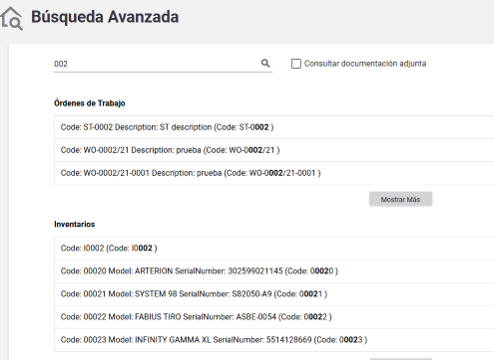
Task: Click the Inventarios section heading
Action: pyautogui.click(x=74, y=224)
